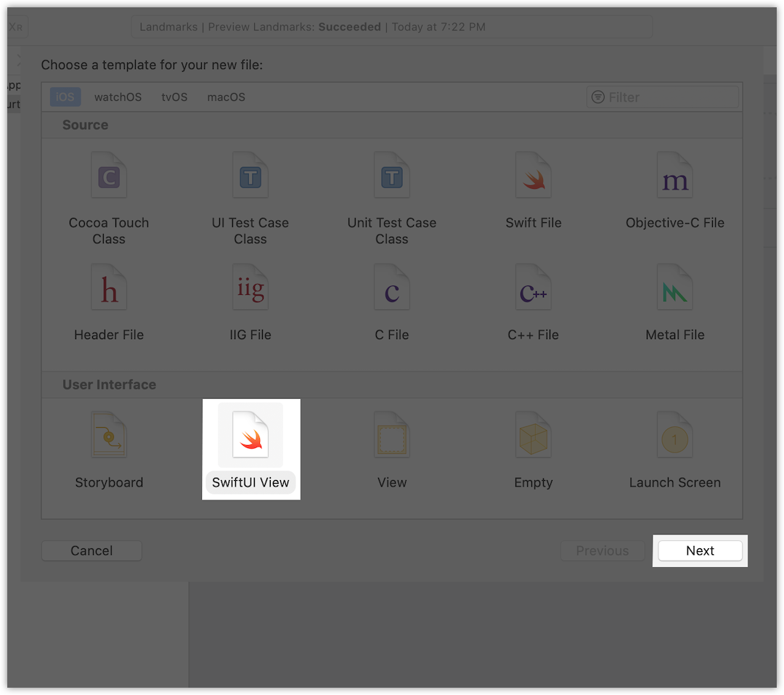Viewport: 784px width, 695px height.
Task: Switch to the iOS platform tab
Action: [x=65, y=97]
